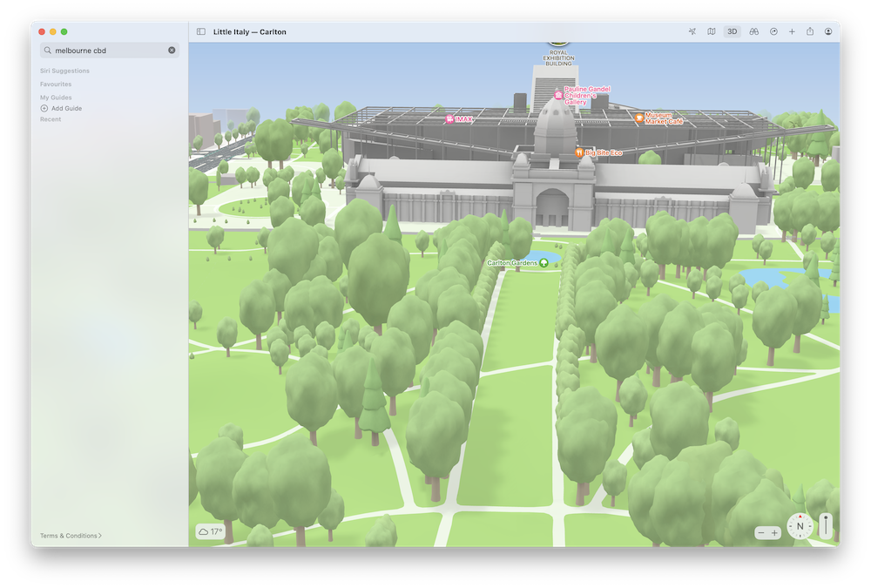Toggle the sidebar with the sidebar icon

click(201, 31)
